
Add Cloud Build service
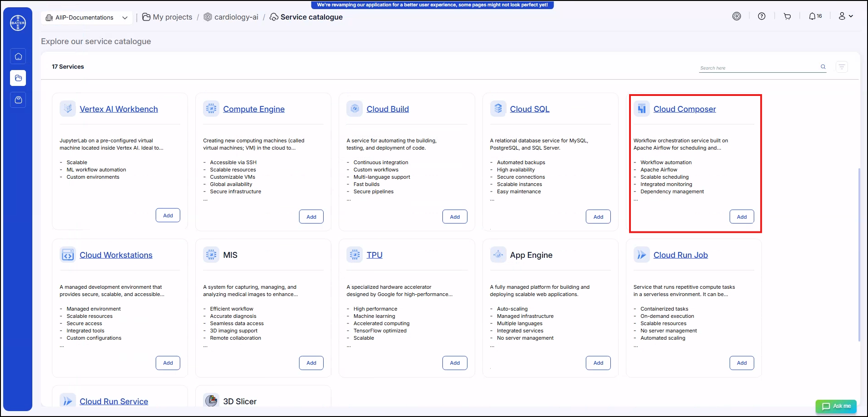455,217
